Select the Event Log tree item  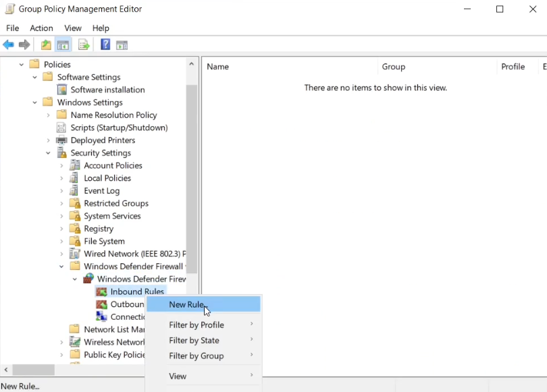(101, 191)
